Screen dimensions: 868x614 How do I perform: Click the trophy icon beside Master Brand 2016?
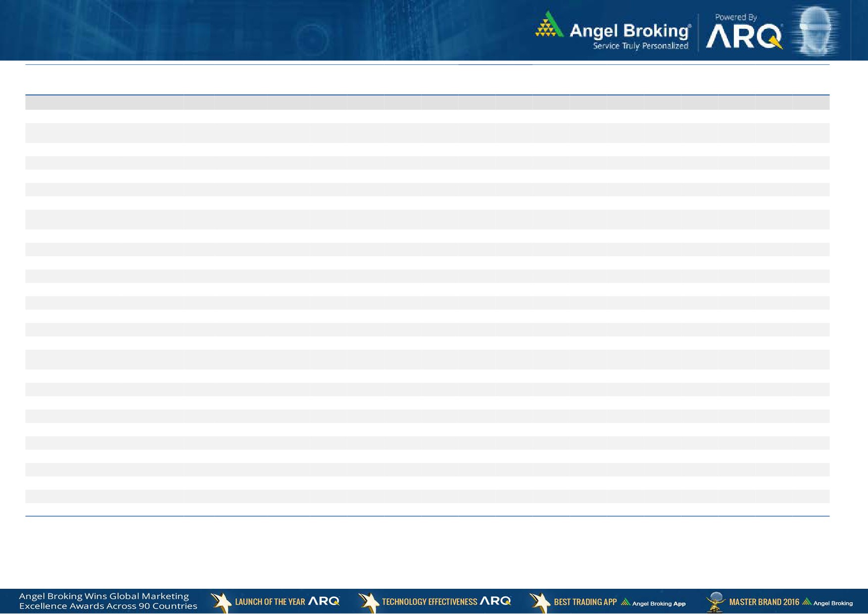point(716,602)
